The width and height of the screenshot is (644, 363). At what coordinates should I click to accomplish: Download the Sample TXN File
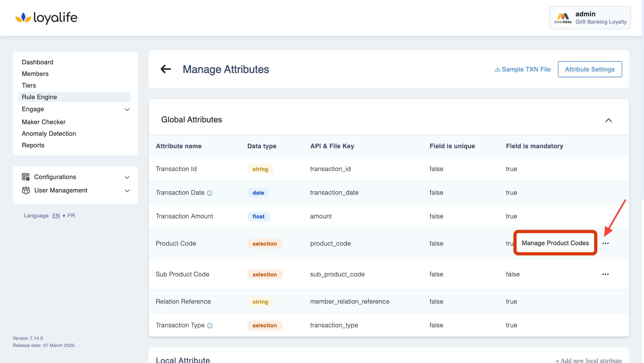(523, 69)
